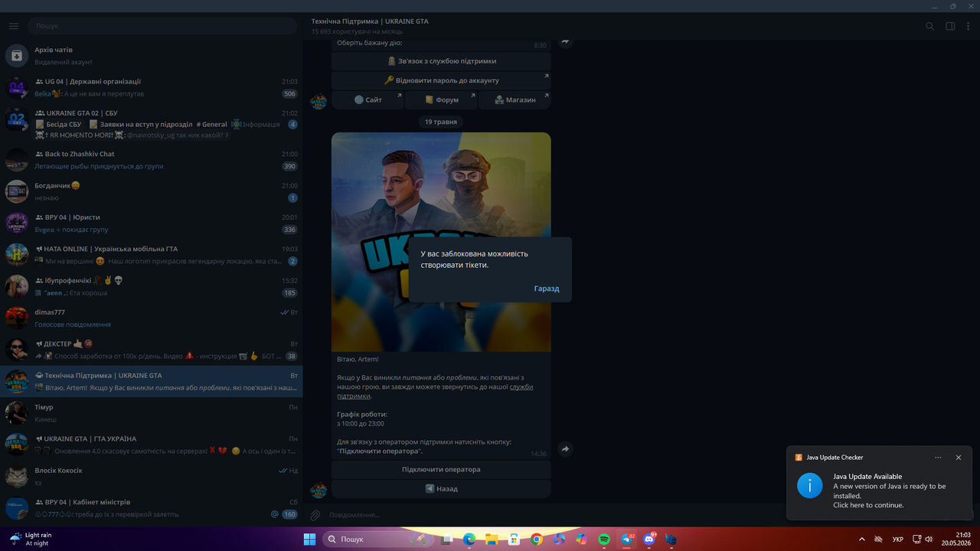Click the taskbar Пошук search box

pyautogui.click(x=379, y=540)
